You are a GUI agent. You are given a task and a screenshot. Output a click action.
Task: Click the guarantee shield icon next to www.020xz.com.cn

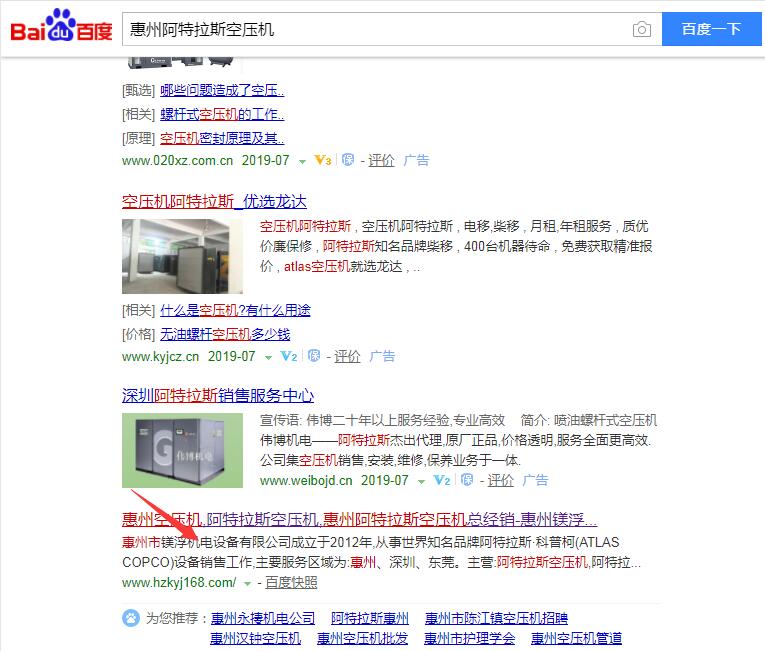coord(348,160)
